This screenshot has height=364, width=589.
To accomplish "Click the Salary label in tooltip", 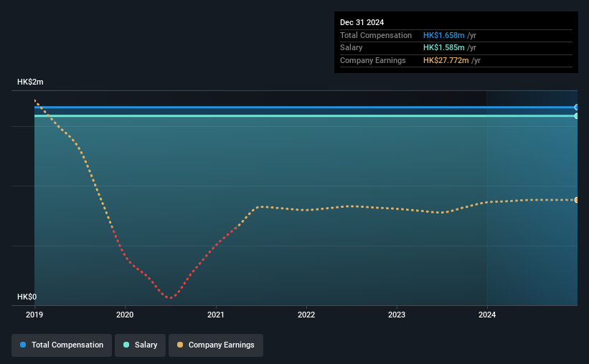I will [x=352, y=48].
